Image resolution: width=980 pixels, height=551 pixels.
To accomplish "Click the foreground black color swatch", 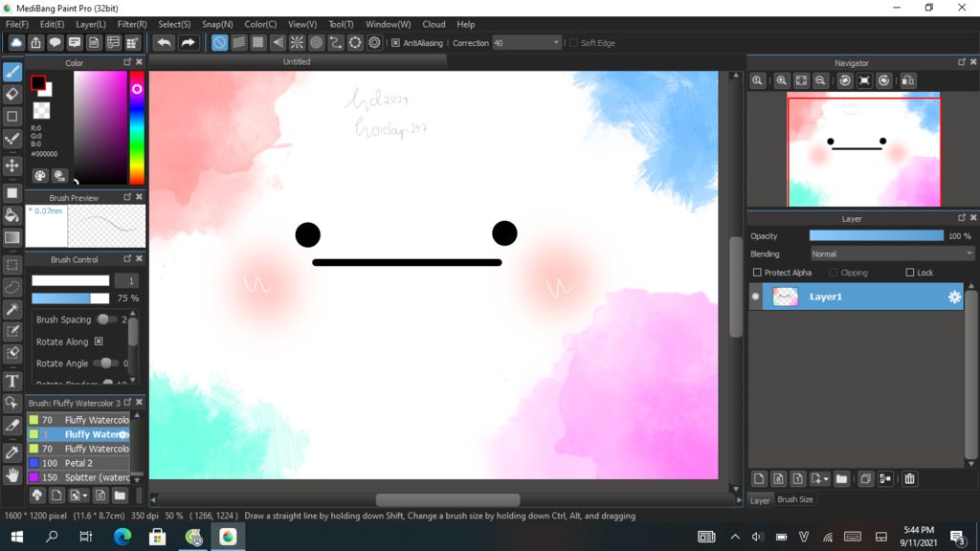I will click(37, 82).
